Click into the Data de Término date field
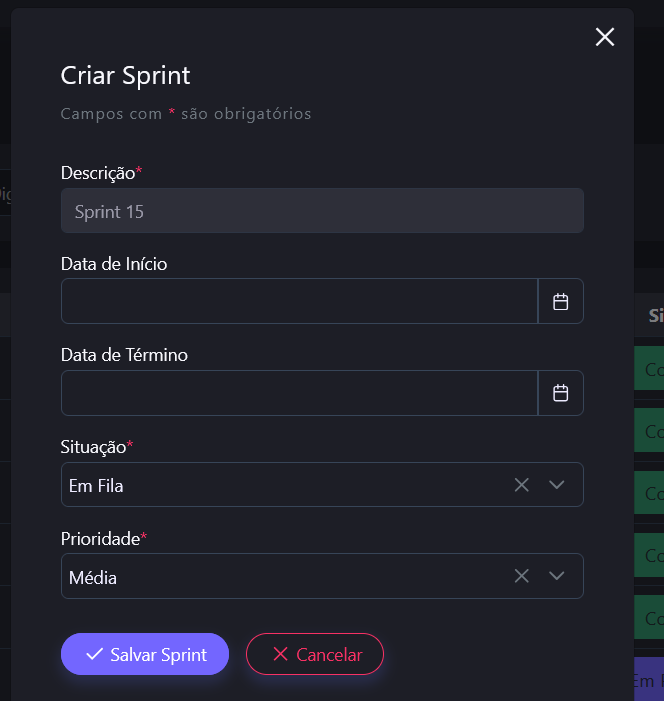The width and height of the screenshot is (664, 701). [x=299, y=393]
